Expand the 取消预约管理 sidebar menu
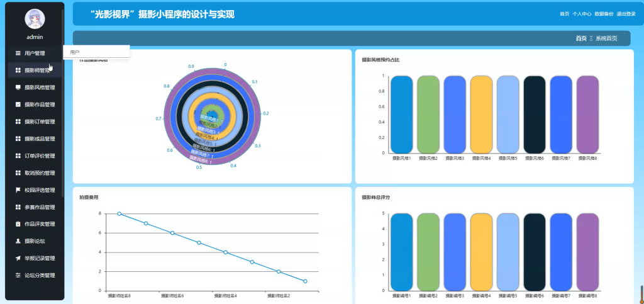The width and height of the screenshot is (644, 304). [35, 173]
